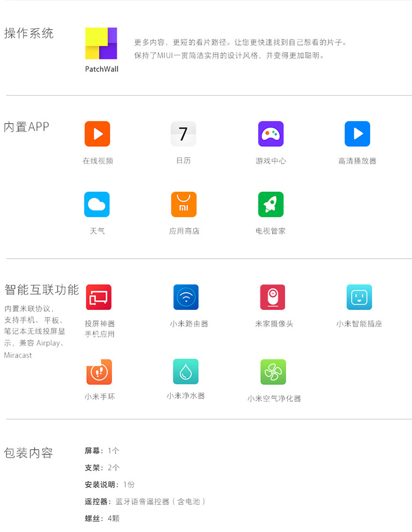The height and width of the screenshot is (532, 412).
Task: Select the 日历 calendar icon
Action: pos(183,134)
